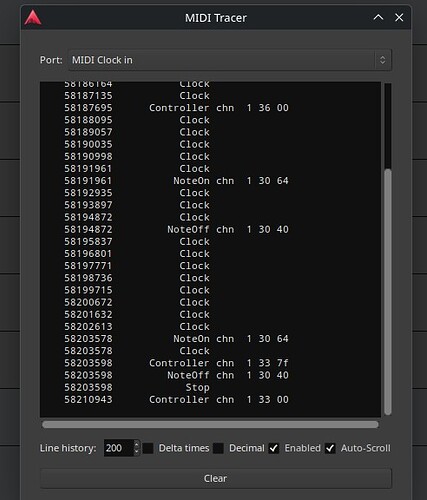
Task: Select the Controller chn 1 33 7f line
Action: pos(176,363)
